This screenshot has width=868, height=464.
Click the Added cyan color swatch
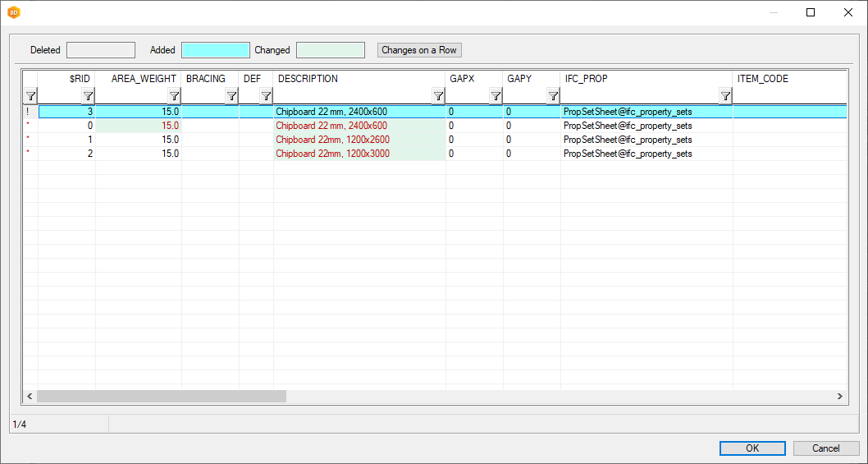tap(215, 50)
